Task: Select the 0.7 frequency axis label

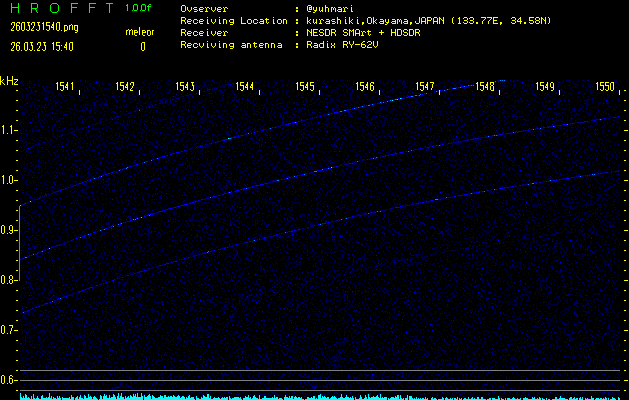Action: [x=9, y=330]
